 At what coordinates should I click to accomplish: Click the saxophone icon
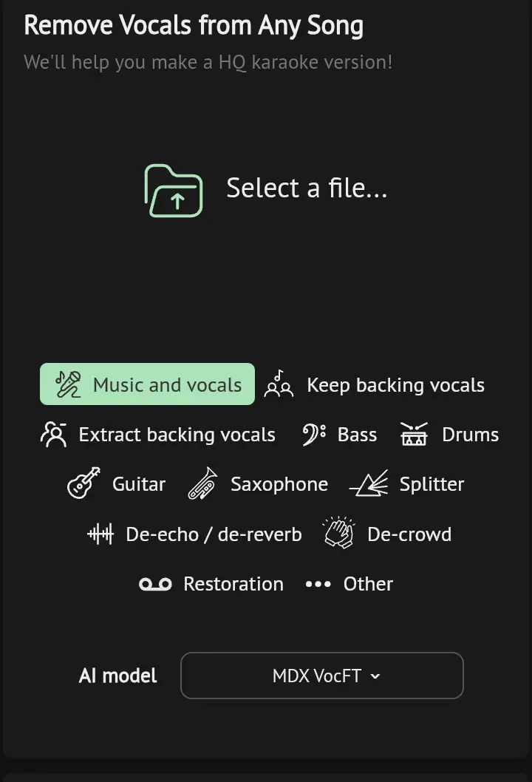[202, 483]
